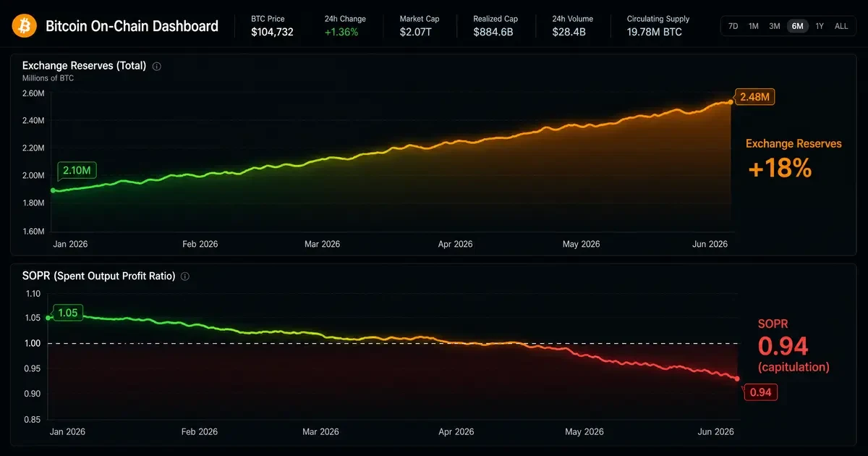Click the 1.60M y-axis label

34,231
